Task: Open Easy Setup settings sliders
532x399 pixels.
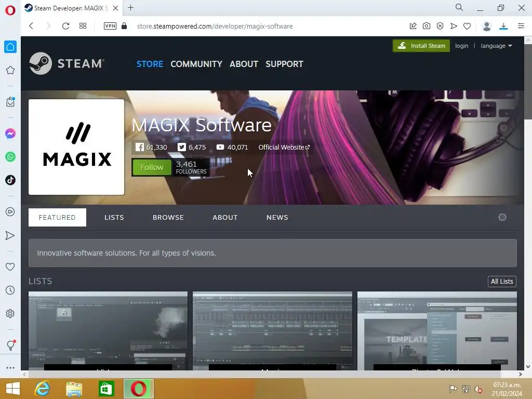Action: coord(521,26)
